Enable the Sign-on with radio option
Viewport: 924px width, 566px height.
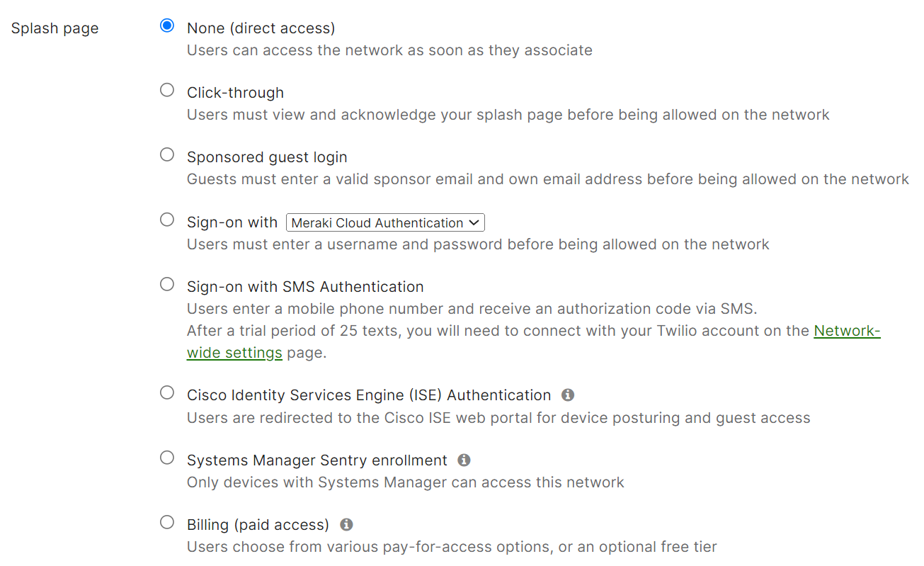tap(167, 220)
